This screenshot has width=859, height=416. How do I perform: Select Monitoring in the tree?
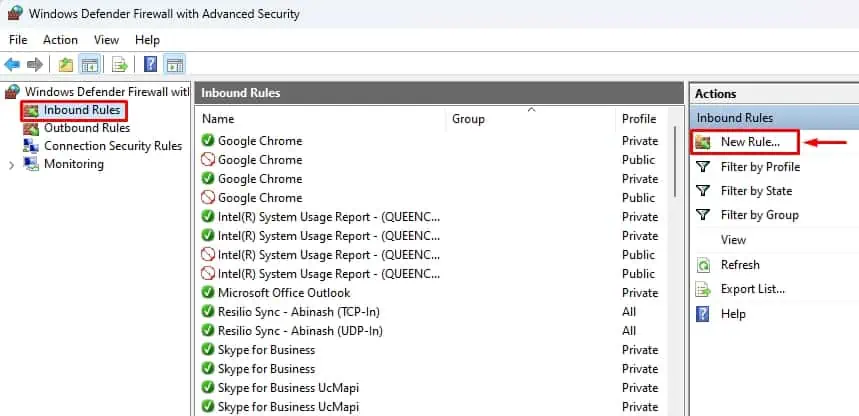(73, 164)
